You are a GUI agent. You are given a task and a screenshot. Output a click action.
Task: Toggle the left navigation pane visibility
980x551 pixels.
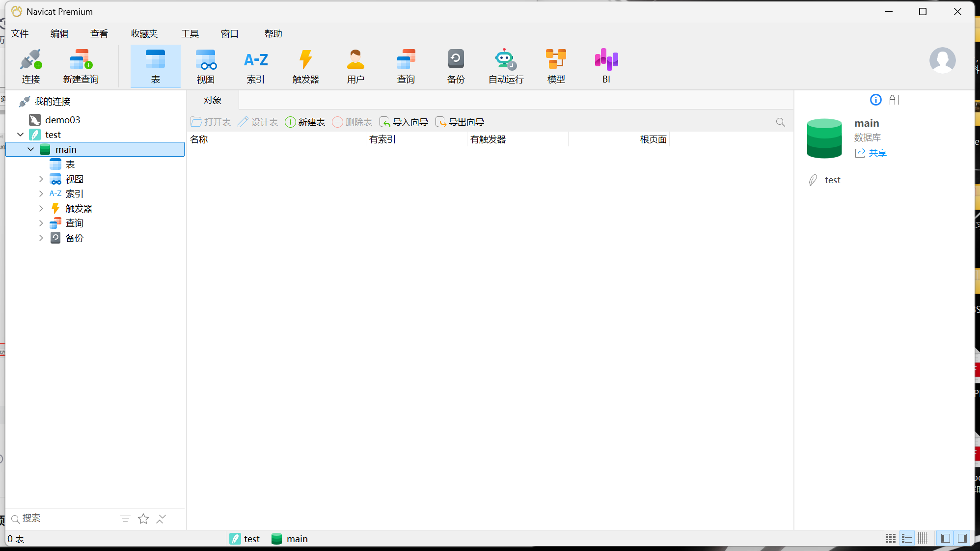tap(945, 539)
